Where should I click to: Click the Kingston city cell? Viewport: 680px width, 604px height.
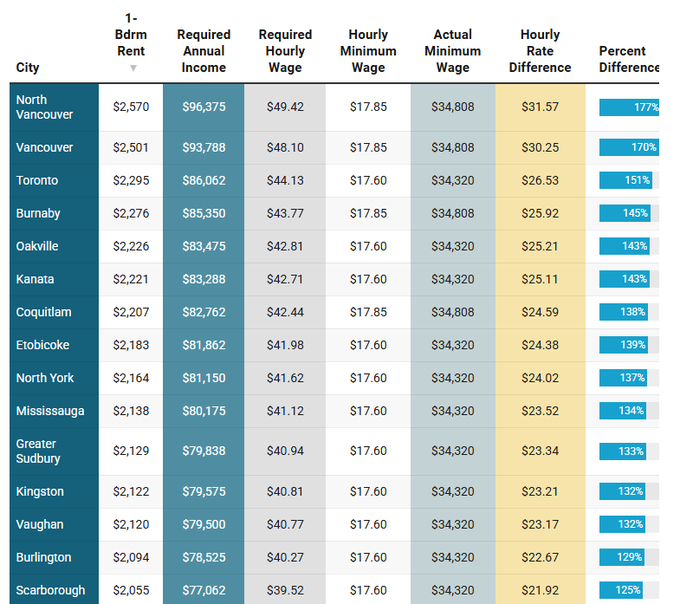(40, 492)
